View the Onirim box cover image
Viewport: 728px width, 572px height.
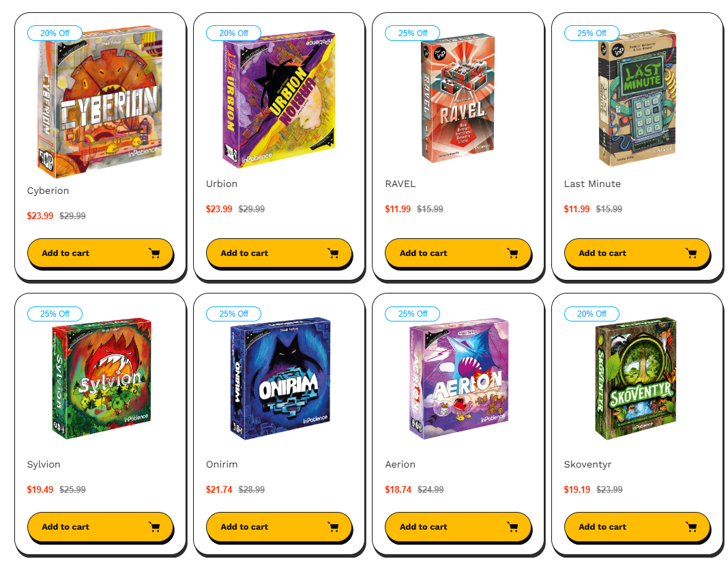(280, 378)
